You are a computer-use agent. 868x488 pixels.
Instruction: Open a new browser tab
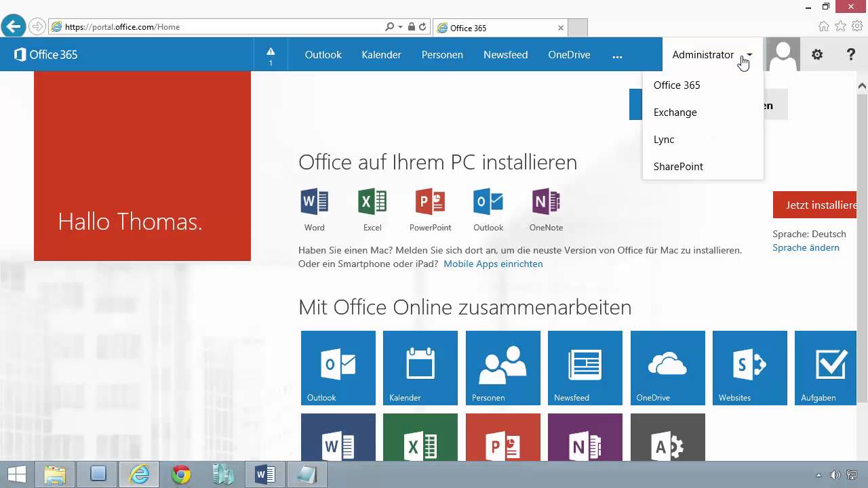577,28
